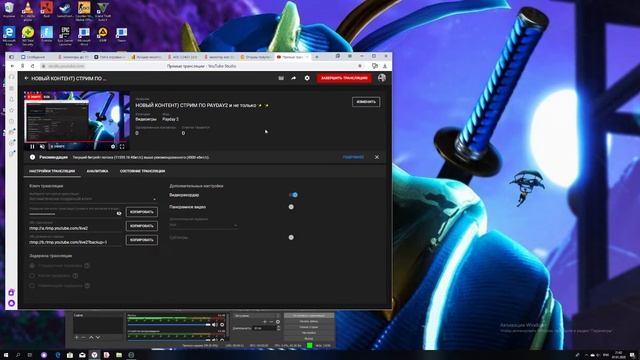Copy the backup server URL
The width and height of the screenshot is (640, 360).
142,240
